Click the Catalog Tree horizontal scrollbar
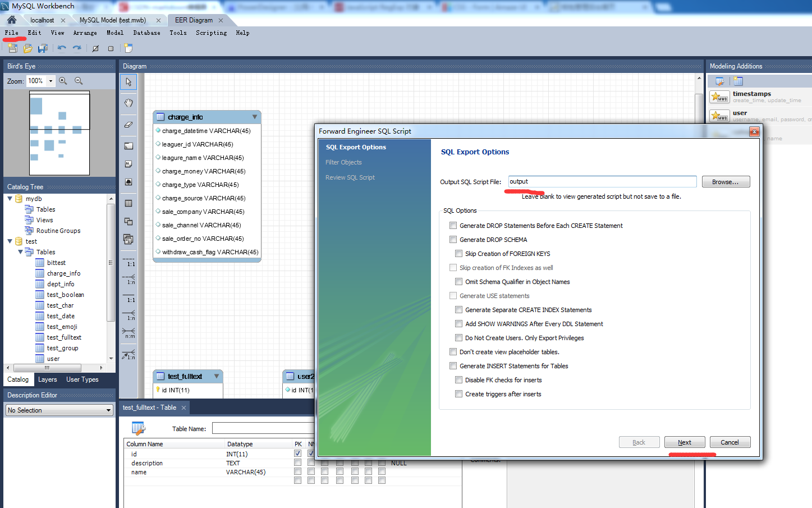 tap(55, 368)
